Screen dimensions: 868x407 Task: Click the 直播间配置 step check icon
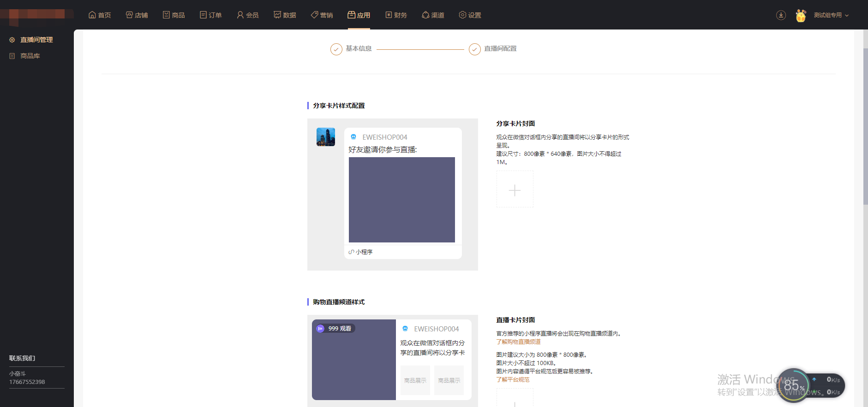tap(475, 49)
